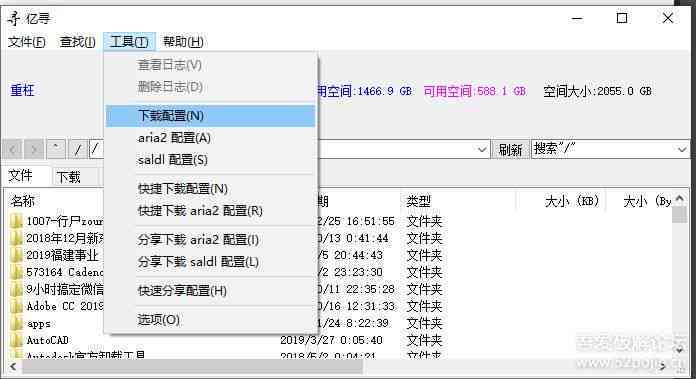This screenshot has height=379, width=696.
Task: Select the AutoCAD folder name
Action: (x=47, y=340)
